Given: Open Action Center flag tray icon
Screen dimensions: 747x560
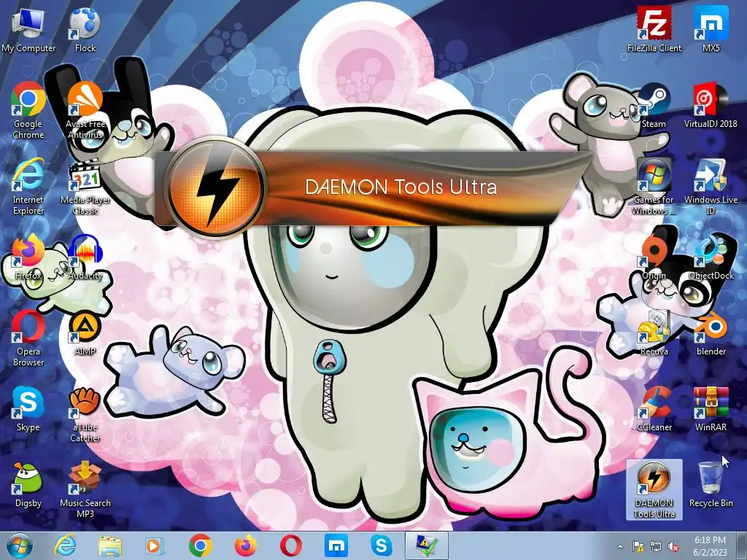Looking at the screenshot, I should [638, 547].
